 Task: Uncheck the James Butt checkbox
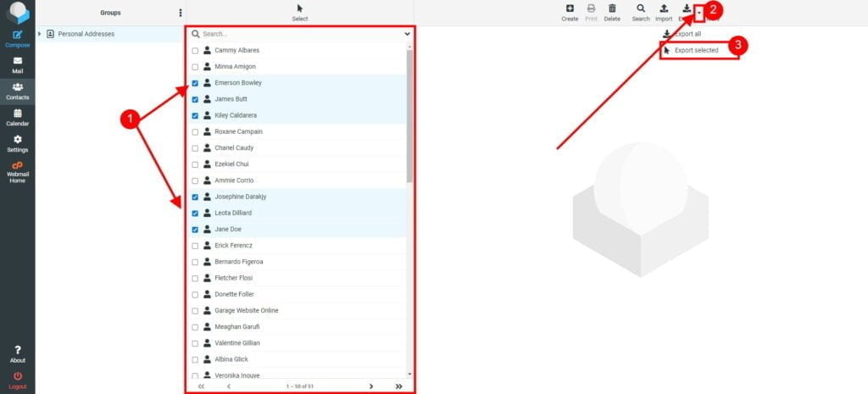(x=195, y=100)
